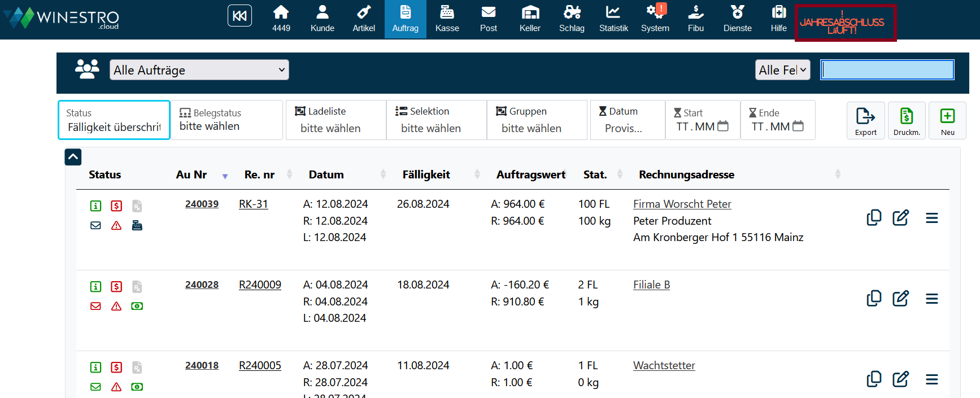Expand the Belegstatus filter selector
This screenshot has height=398, width=980.
227,120
